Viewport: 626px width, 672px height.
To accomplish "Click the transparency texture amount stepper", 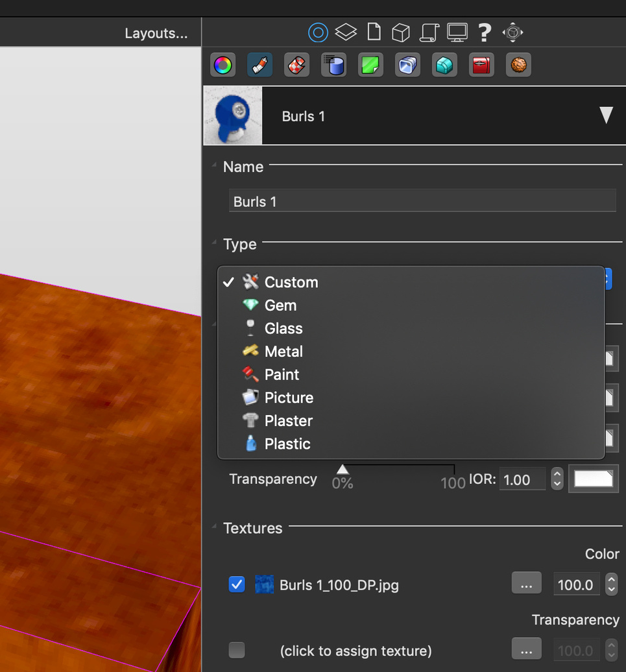I will point(612,650).
